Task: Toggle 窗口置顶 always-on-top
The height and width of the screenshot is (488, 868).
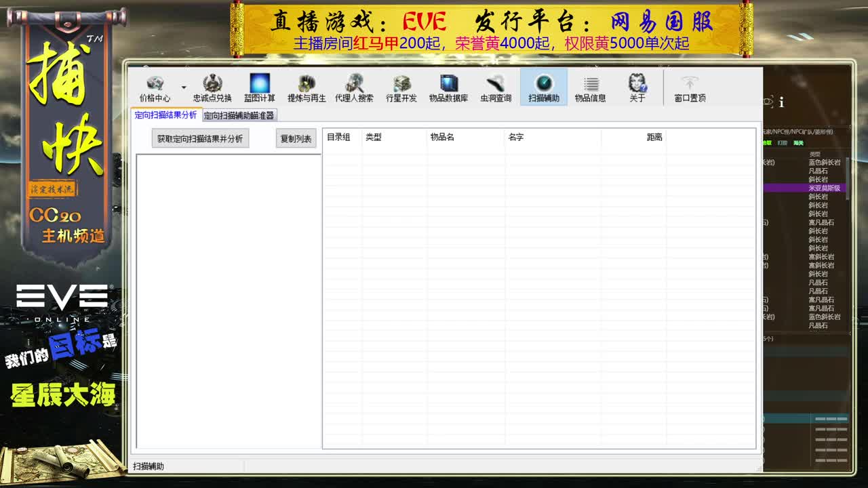Action: (690, 88)
